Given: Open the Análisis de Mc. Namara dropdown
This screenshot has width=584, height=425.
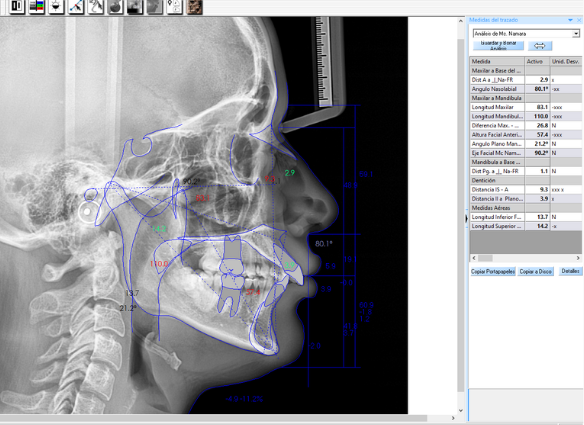Looking at the screenshot, I should tap(526, 34).
